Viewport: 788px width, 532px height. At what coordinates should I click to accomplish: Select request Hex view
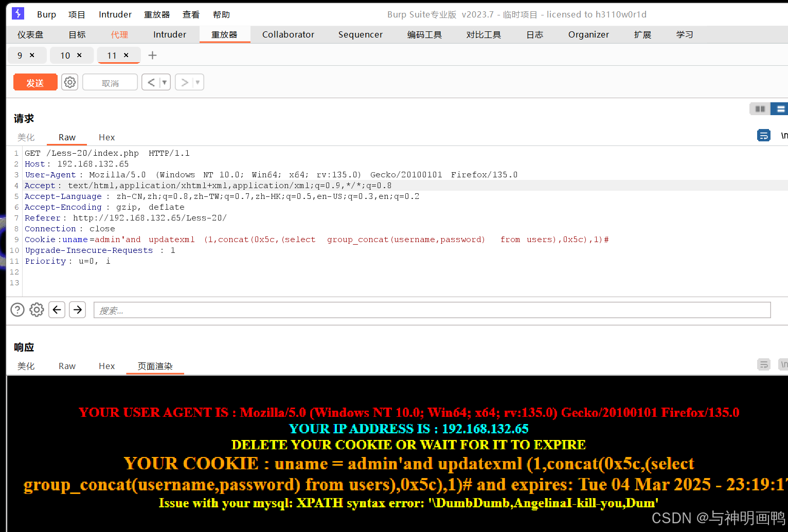click(x=106, y=137)
